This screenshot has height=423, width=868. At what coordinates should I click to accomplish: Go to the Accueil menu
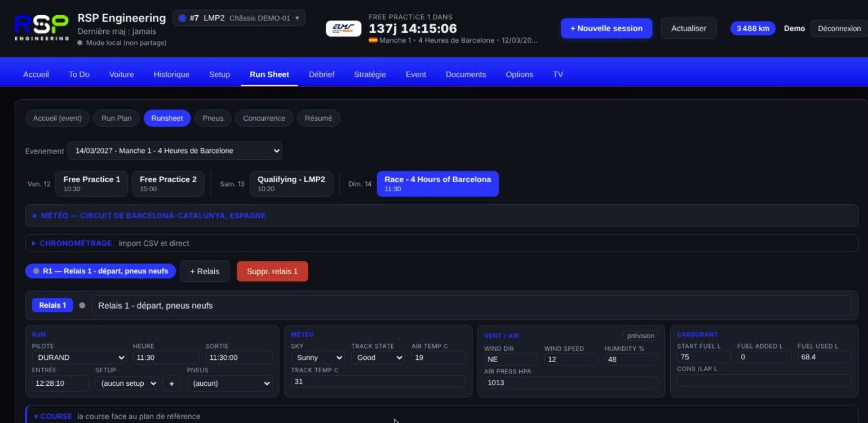coord(36,74)
